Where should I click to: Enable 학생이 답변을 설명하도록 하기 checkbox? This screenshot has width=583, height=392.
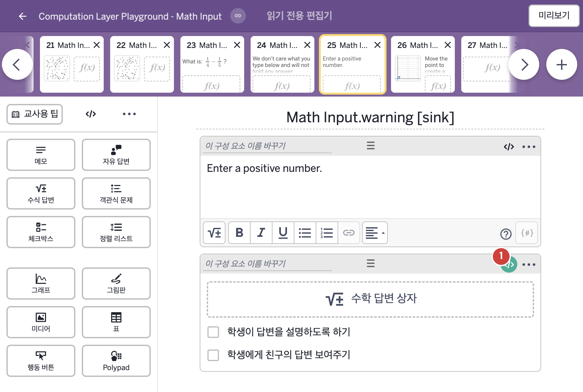click(213, 332)
